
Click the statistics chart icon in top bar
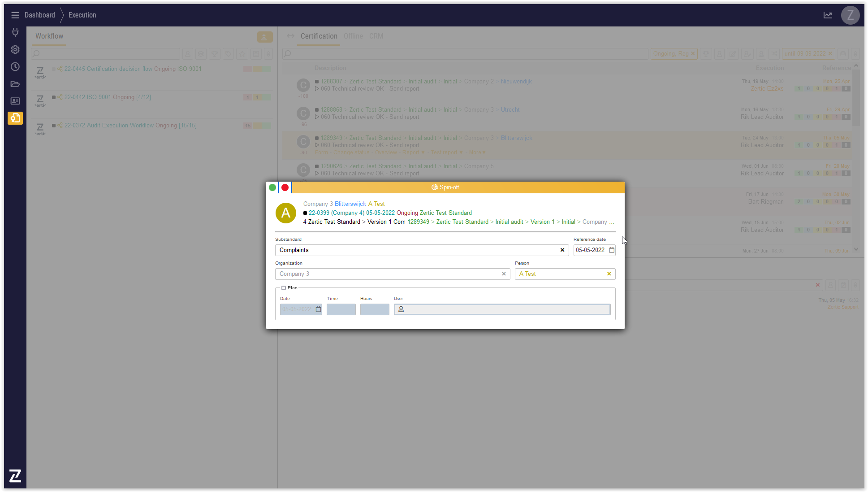point(827,15)
